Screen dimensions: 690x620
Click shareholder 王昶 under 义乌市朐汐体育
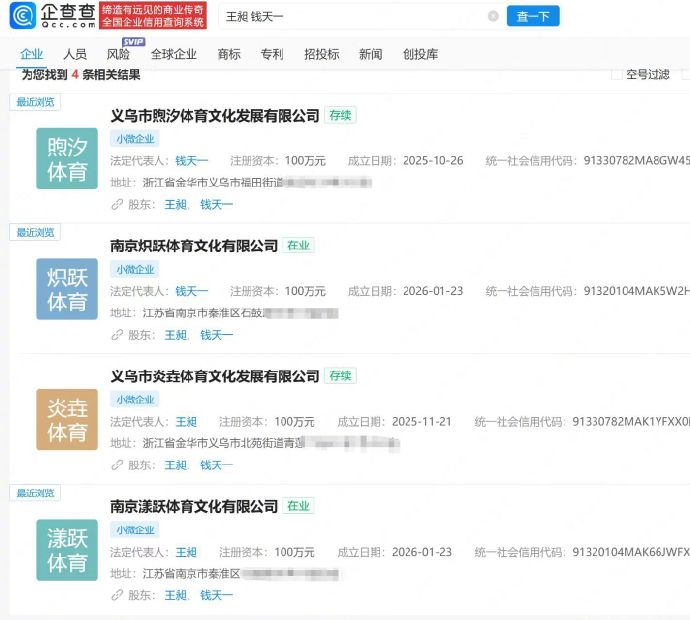point(176,205)
